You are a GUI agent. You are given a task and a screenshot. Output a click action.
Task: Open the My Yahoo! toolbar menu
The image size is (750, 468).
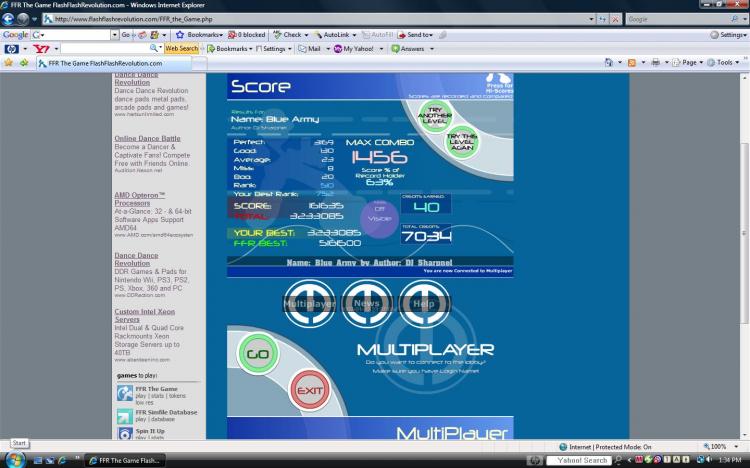click(359, 48)
